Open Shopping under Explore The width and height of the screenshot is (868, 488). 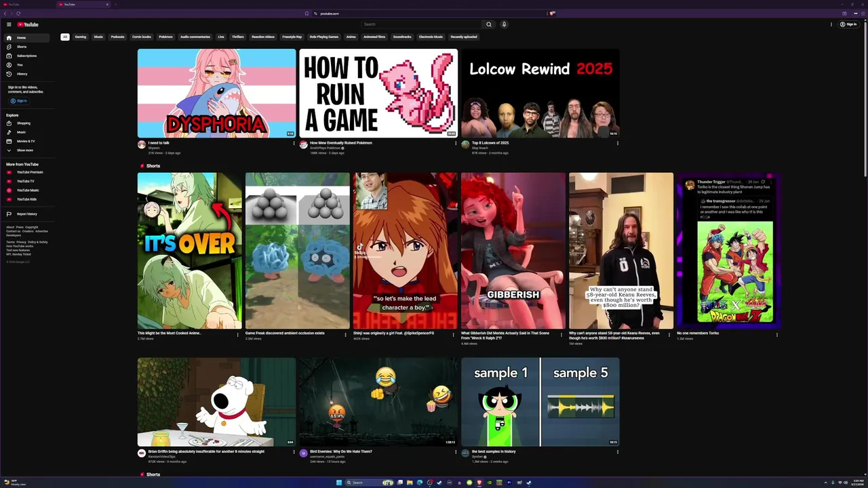(26, 123)
